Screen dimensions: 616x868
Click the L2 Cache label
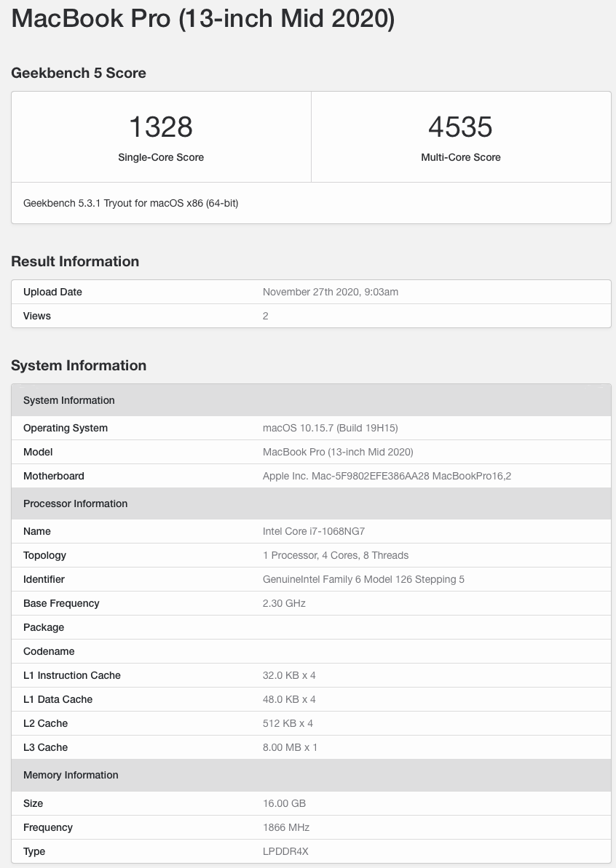(45, 723)
